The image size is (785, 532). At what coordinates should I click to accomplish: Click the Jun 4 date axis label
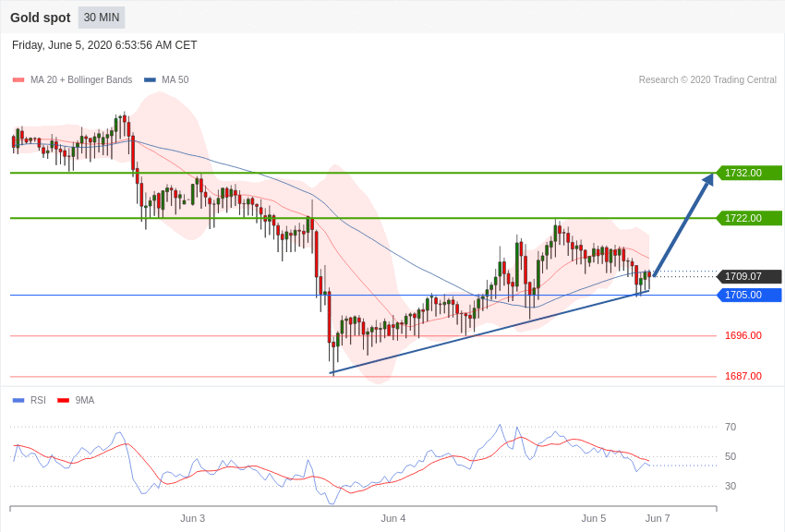click(393, 518)
